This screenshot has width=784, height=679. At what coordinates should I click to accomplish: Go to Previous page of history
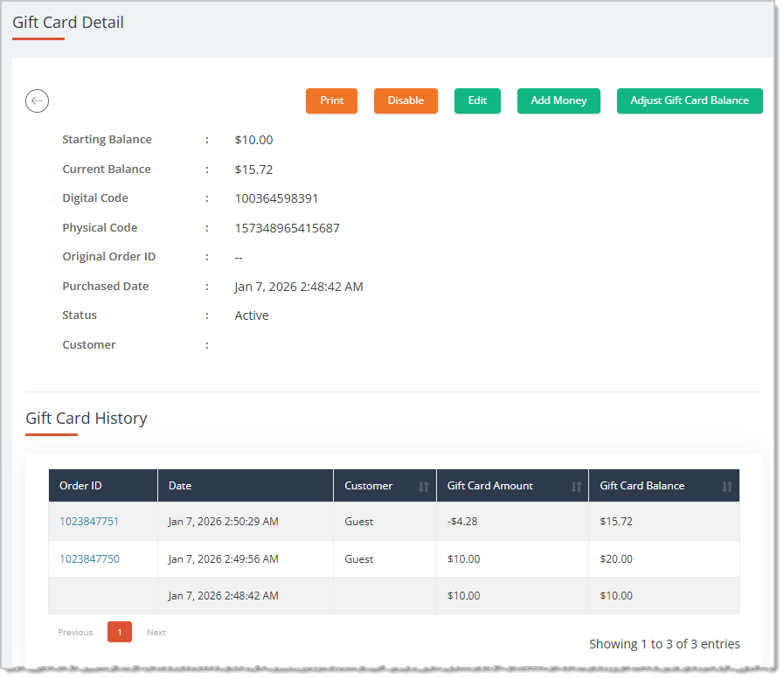(75, 633)
